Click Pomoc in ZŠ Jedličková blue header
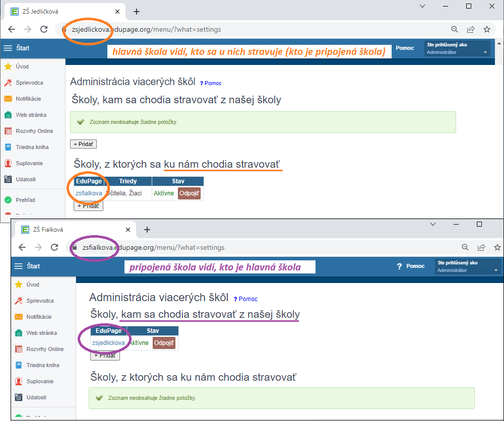The width and height of the screenshot is (504, 421). pos(405,48)
